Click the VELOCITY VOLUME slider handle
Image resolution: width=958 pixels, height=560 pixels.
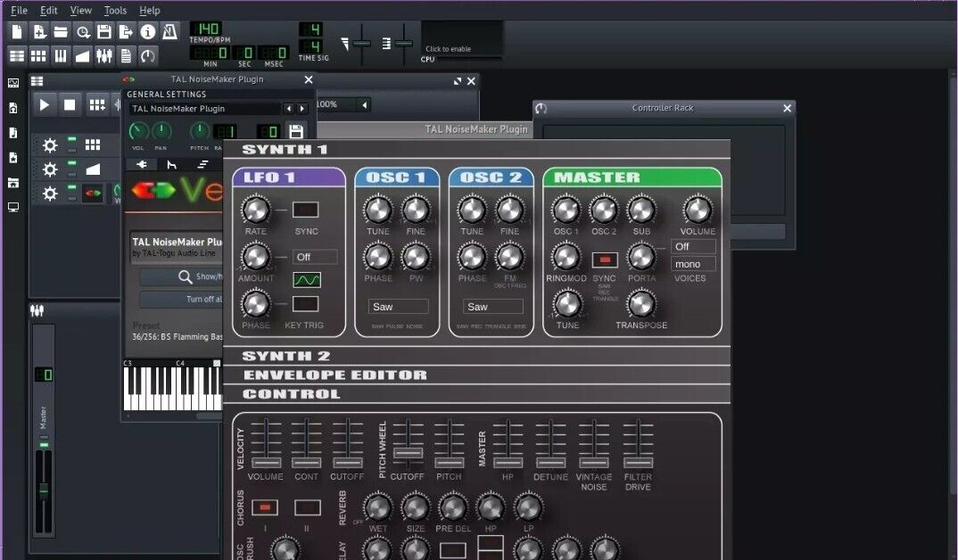(266, 462)
